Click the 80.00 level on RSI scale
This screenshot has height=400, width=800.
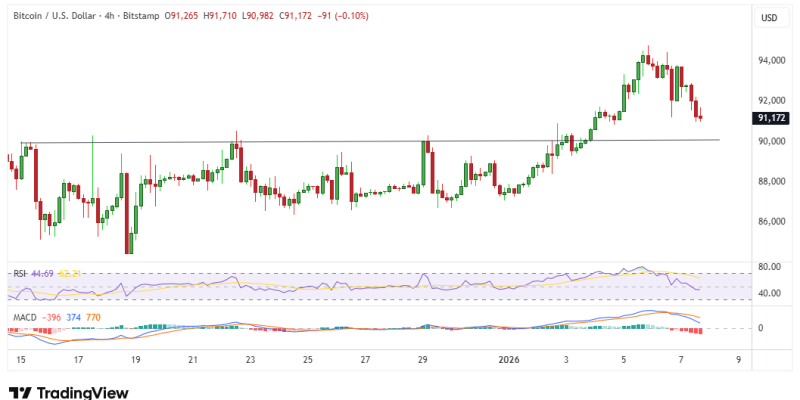pos(770,267)
